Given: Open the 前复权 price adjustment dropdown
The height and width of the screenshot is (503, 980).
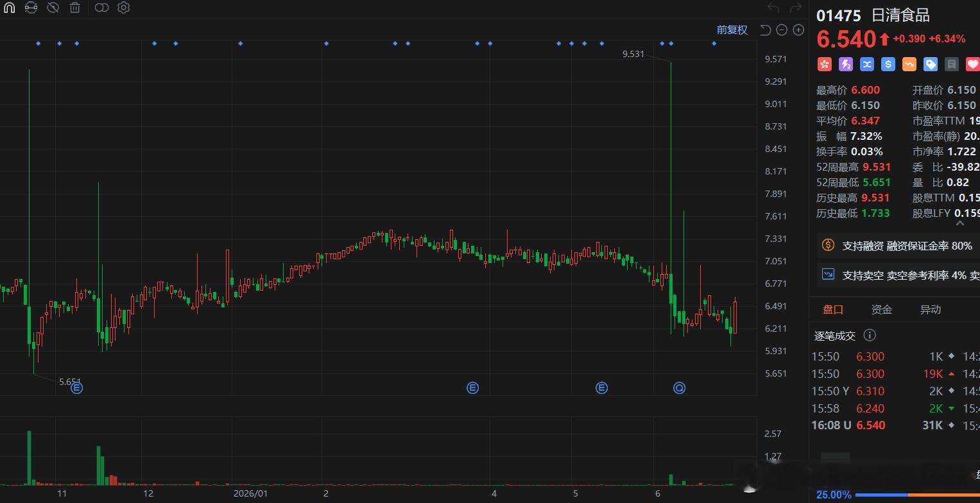Looking at the screenshot, I should 732,30.
